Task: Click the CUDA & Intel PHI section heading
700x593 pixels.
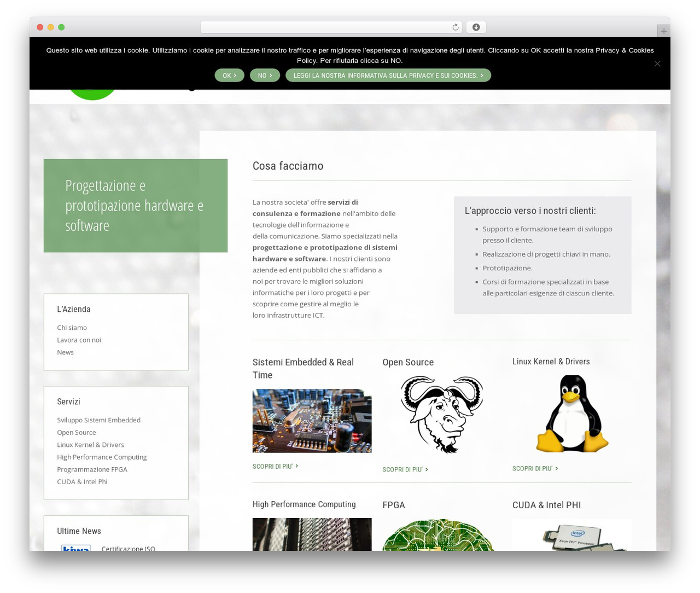Action: pyautogui.click(x=546, y=505)
